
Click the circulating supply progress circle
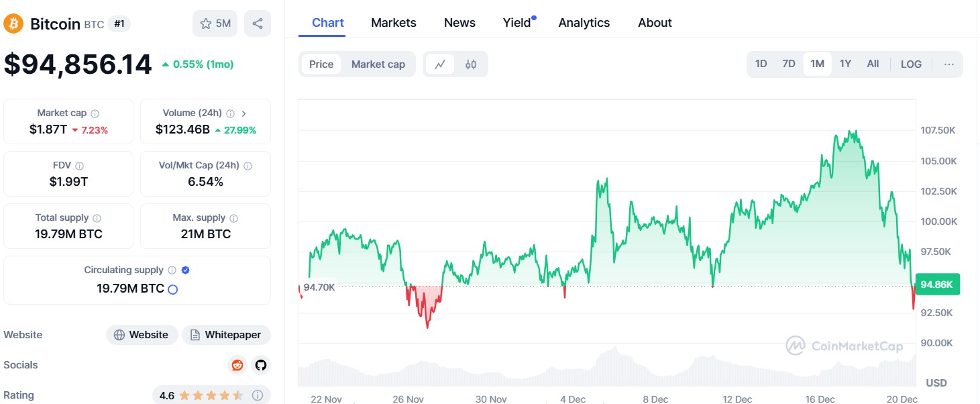(x=172, y=290)
